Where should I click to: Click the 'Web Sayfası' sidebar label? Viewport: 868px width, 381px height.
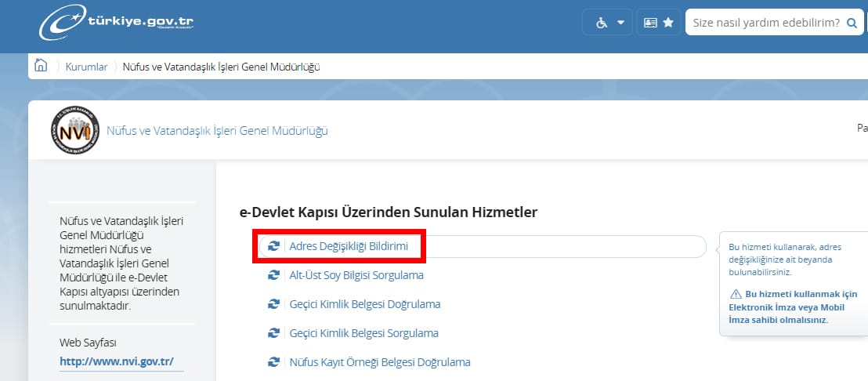tap(88, 343)
